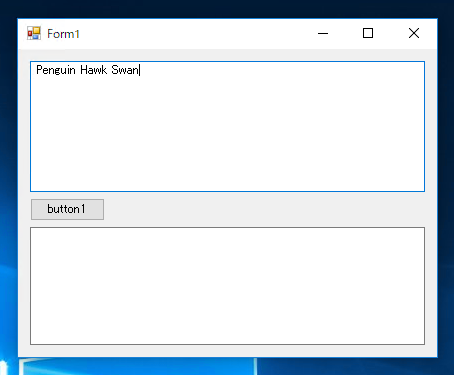The image size is (454, 375).
Task: Close the Form1 window
Action: click(414, 33)
